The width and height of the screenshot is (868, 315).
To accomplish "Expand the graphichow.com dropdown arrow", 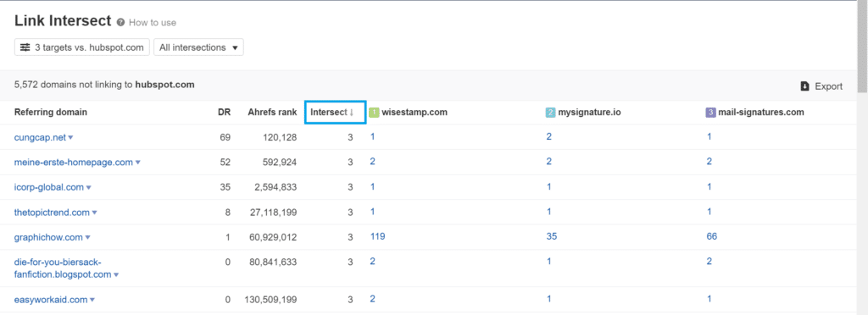I will pos(87,238).
